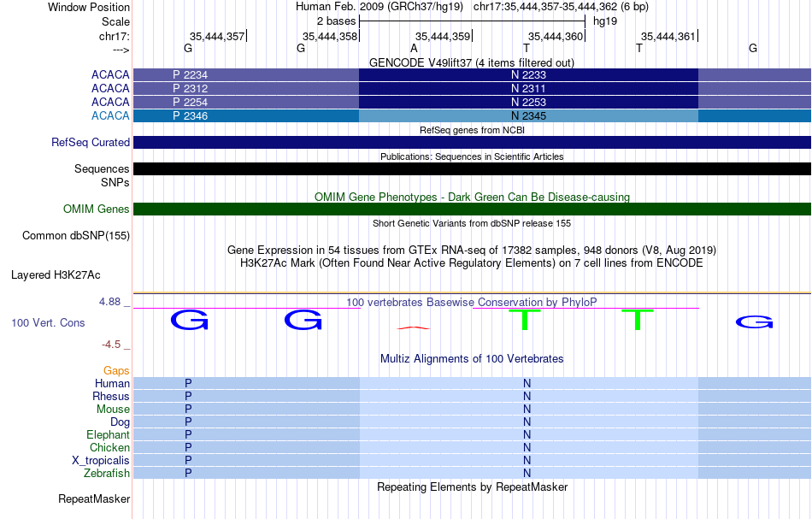Click the H3K27Ac Mark track title
The image size is (812, 519).
(x=472, y=263)
